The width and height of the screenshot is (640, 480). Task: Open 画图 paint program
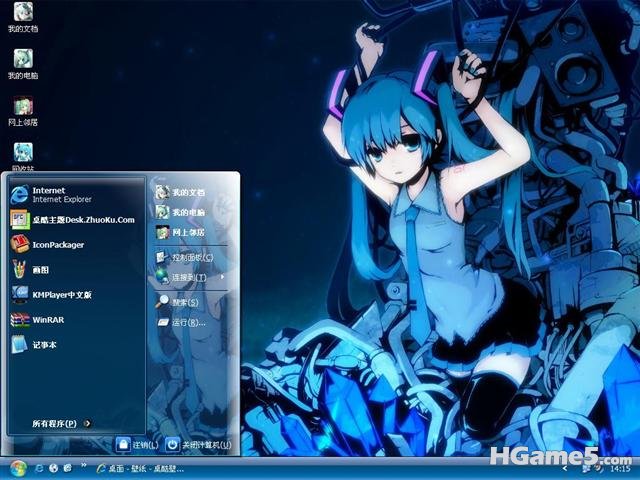(77, 269)
